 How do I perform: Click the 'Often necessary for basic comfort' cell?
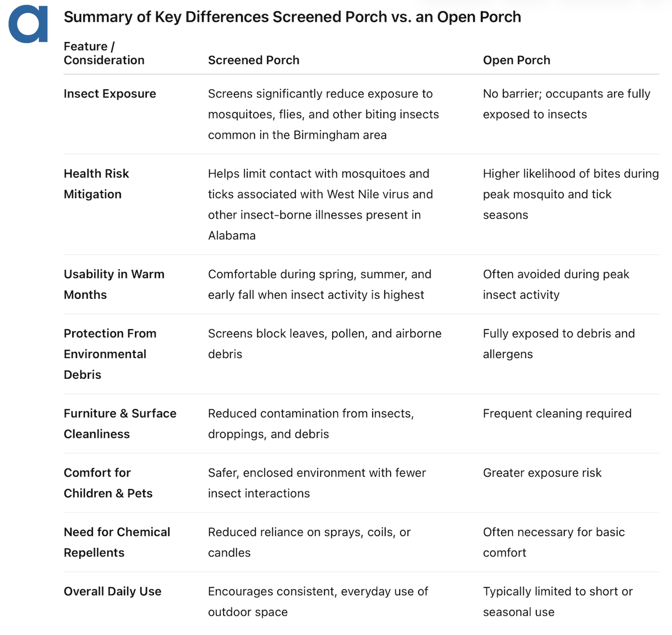click(x=554, y=542)
